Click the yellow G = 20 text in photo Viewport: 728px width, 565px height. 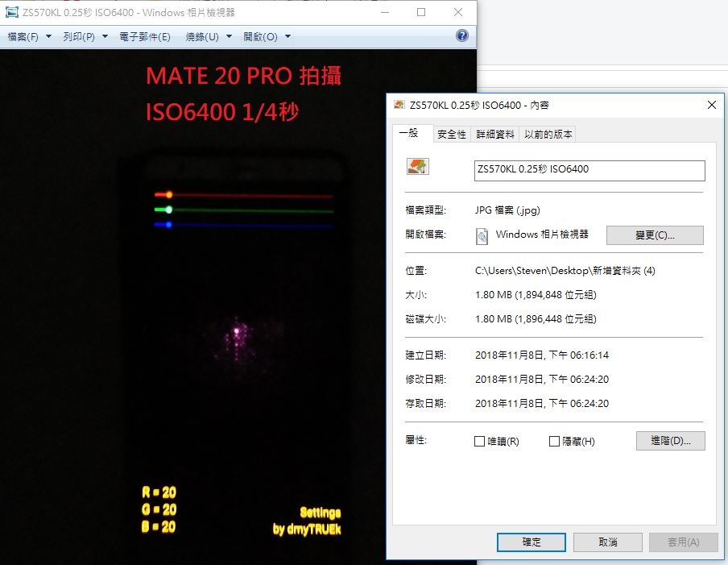159,509
